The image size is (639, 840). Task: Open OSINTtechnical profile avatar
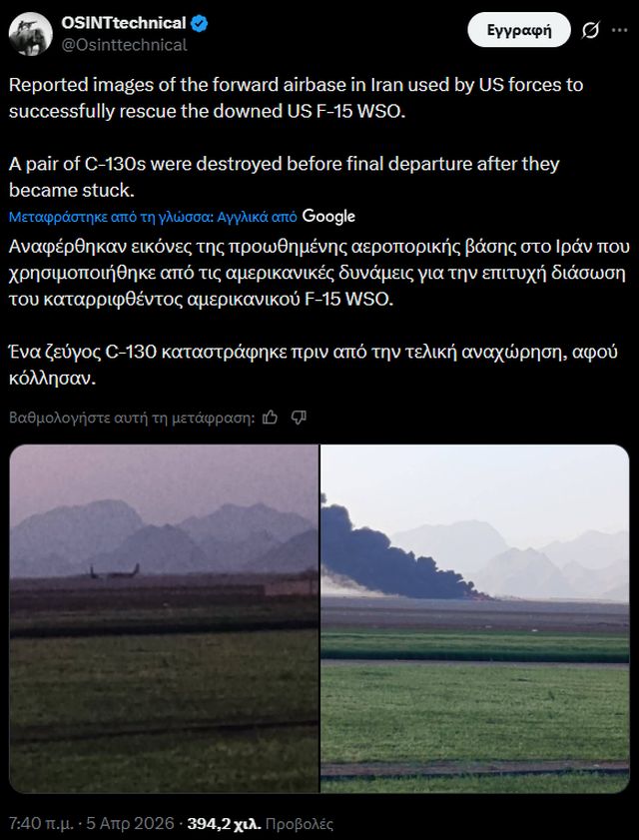[31, 34]
